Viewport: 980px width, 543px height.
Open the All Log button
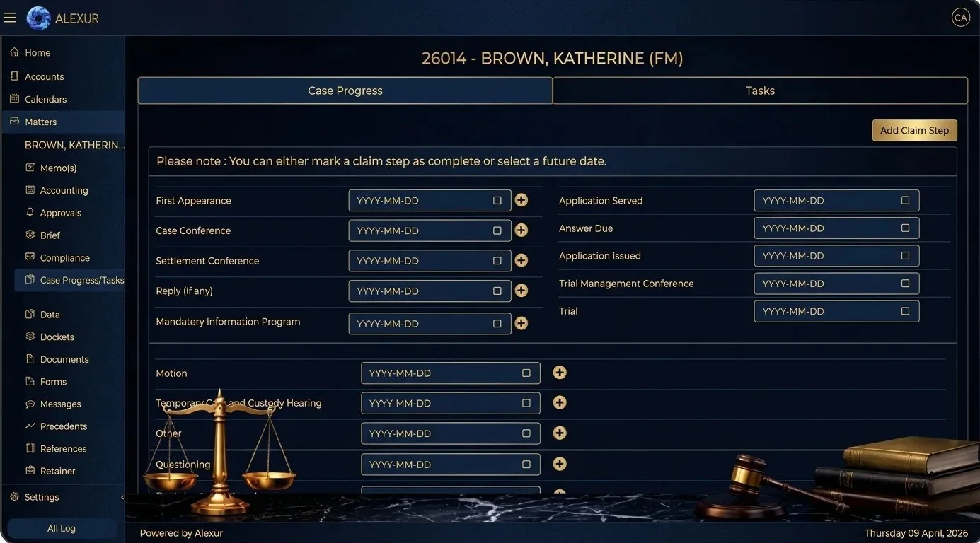click(62, 528)
